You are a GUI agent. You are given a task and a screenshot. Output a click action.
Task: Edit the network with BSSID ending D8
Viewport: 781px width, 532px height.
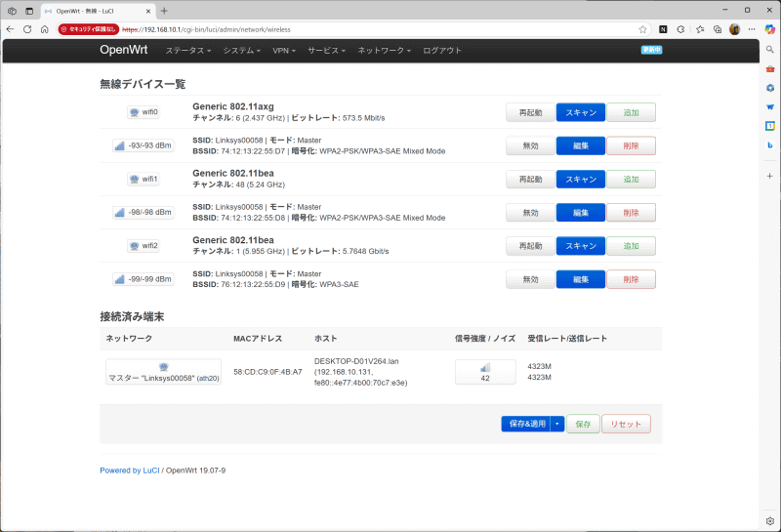[581, 213]
